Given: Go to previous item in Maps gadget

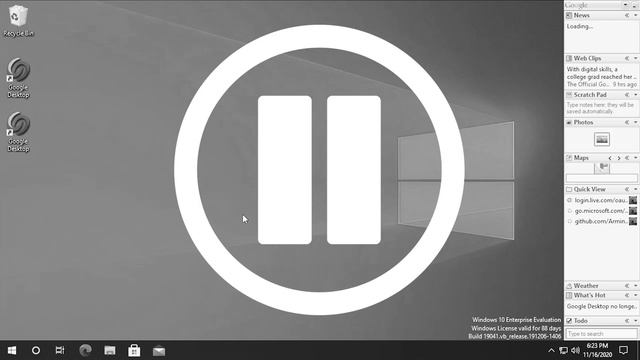Looking at the screenshot, I should (610, 158).
